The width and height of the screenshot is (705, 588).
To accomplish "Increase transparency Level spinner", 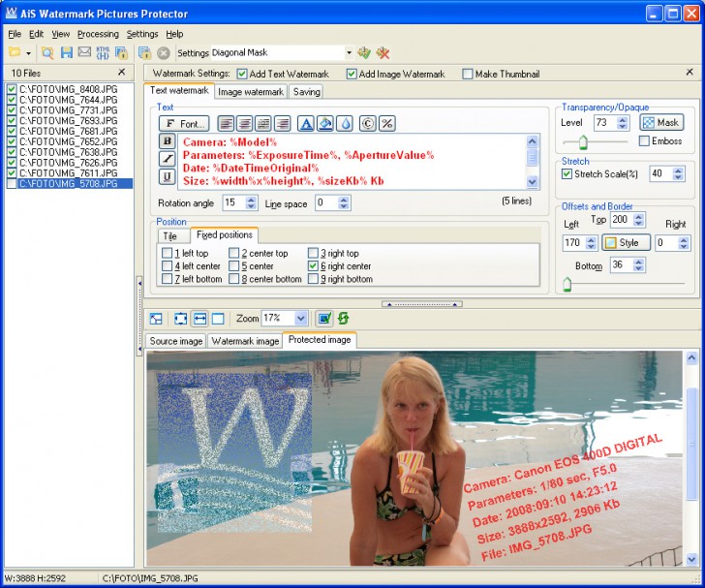I will tap(623, 119).
